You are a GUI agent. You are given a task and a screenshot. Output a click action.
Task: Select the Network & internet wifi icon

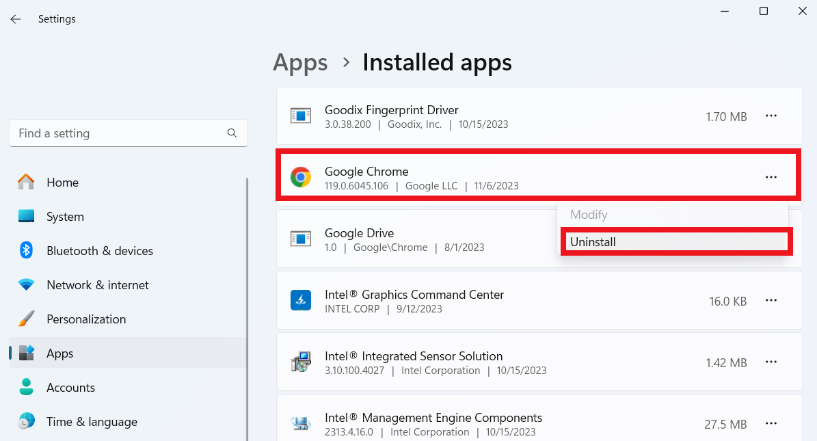coord(26,285)
